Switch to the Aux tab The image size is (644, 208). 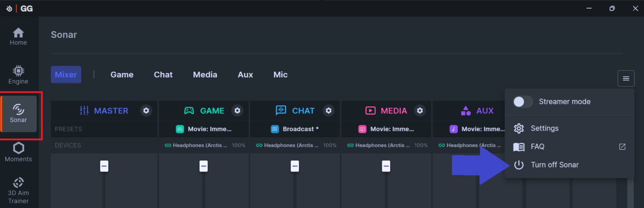click(x=245, y=75)
